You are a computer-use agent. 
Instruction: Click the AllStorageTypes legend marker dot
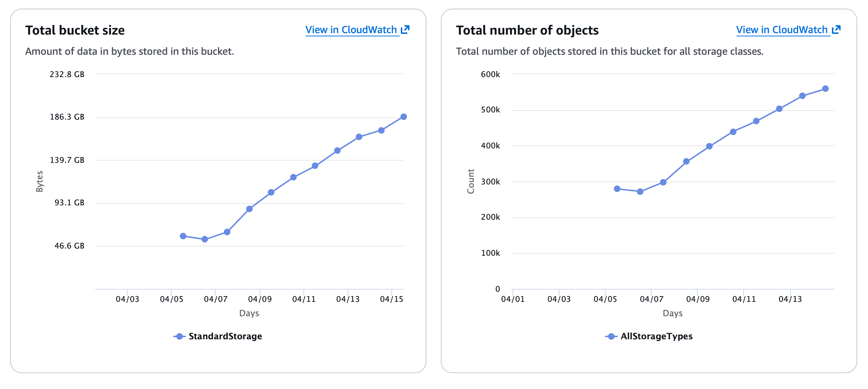click(x=611, y=336)
